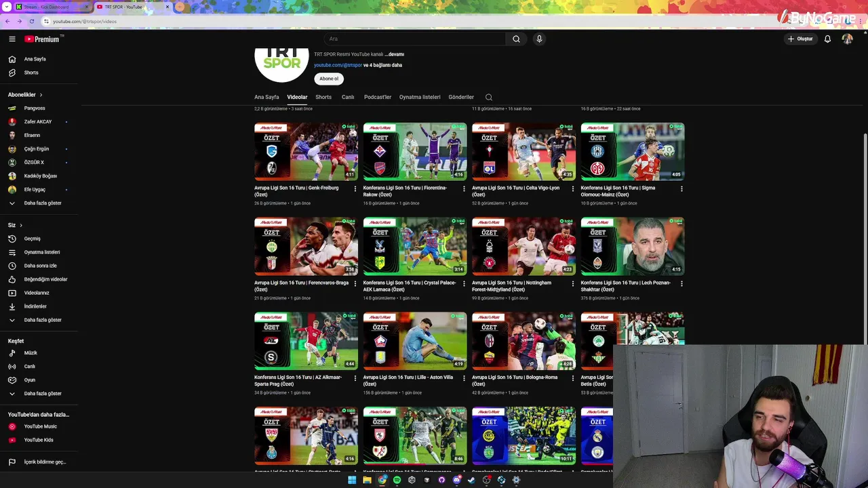Start voice search with microphone icon
This screenshot has height=488, width=868.
tap(539, 39)
